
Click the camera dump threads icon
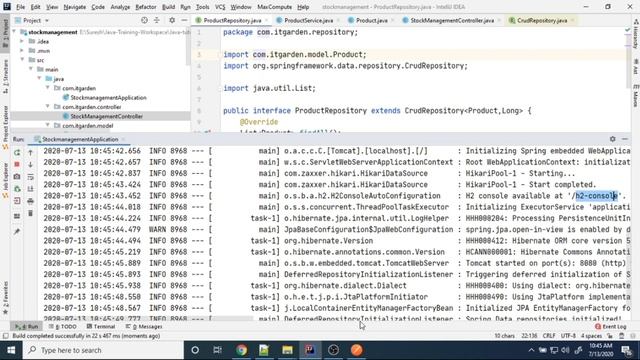[17, 177]
